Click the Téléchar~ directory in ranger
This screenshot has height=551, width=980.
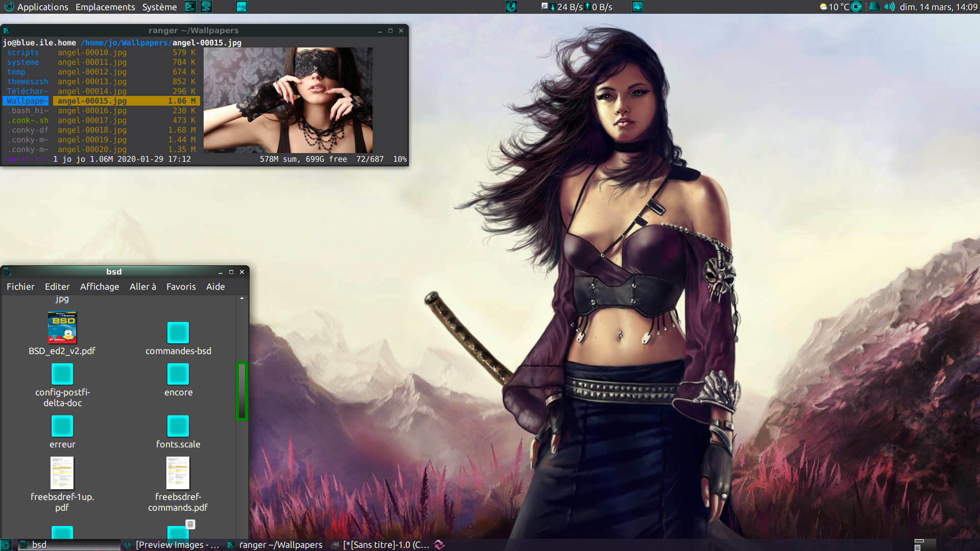click(28, 91)
